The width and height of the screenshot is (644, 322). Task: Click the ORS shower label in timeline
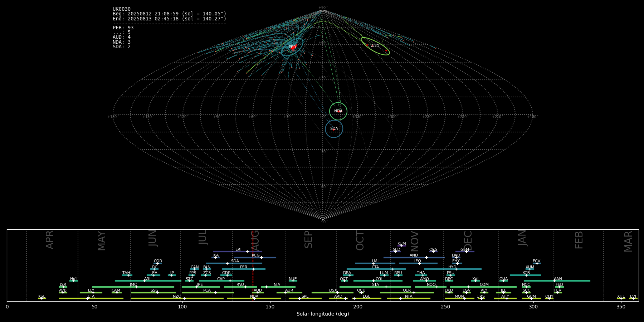pyautogui.click(x=433, y=250)
